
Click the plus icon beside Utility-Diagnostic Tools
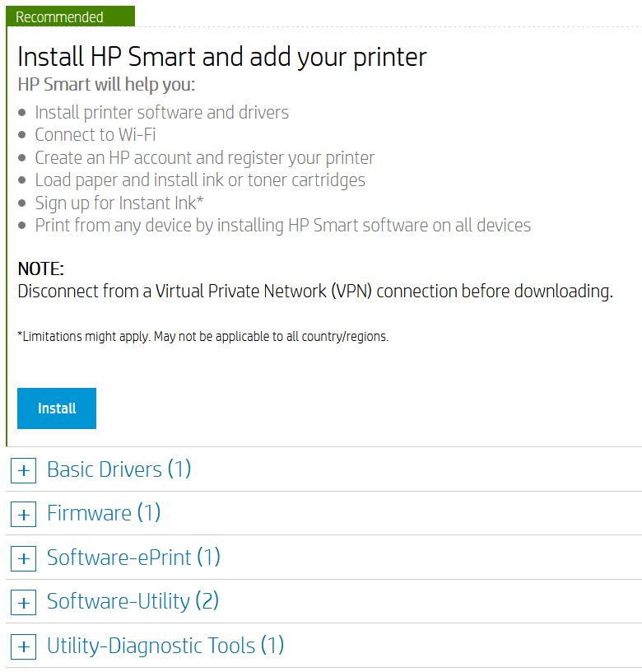pyautogui.click(x=23, y=646)
